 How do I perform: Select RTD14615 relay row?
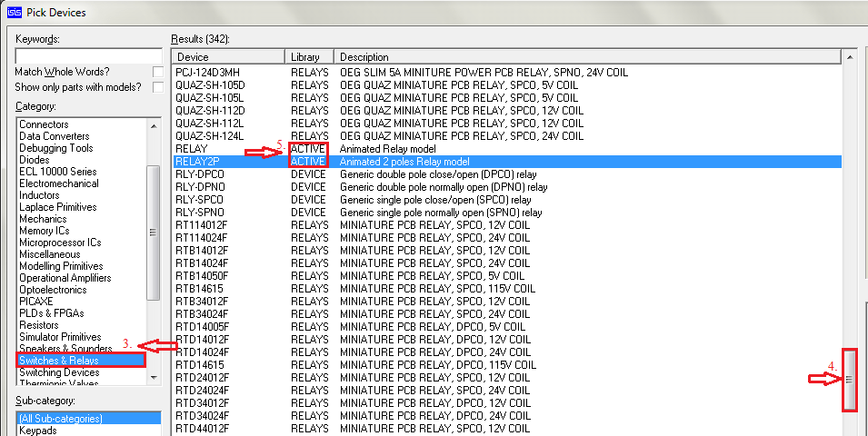tap(506, 365)
